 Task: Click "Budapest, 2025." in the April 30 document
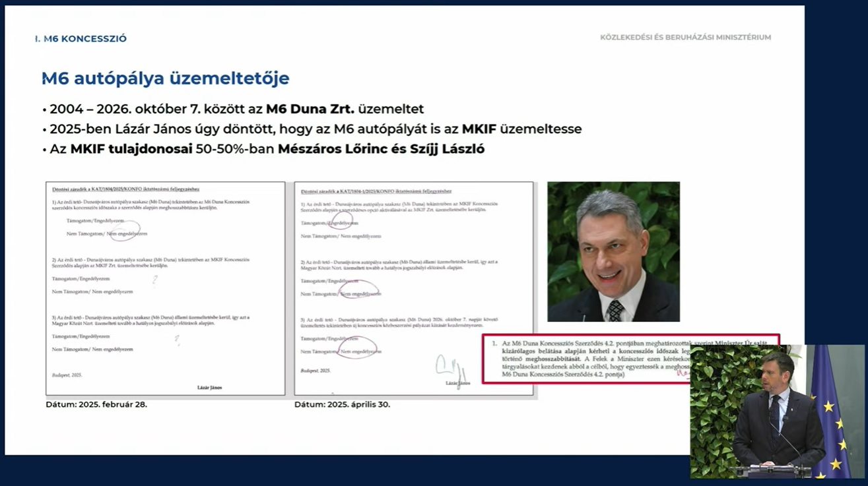click(316, 371)
